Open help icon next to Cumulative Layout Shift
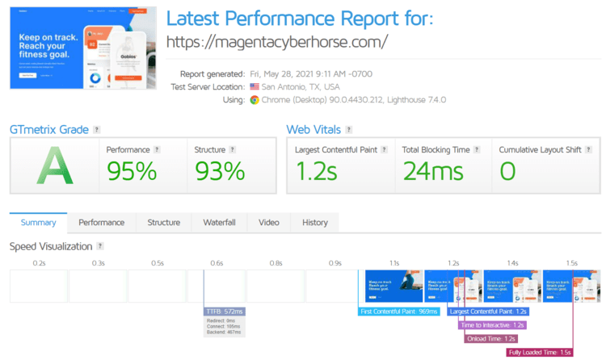 (588, 150)
